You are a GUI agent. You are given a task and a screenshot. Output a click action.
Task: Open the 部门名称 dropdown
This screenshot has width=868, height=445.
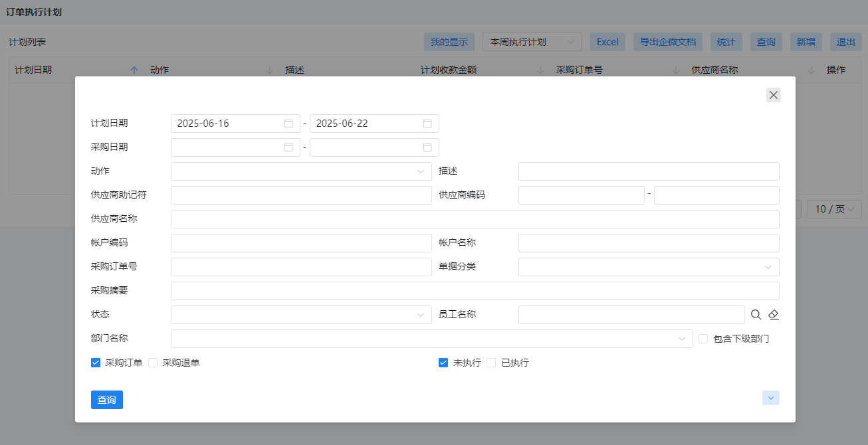[432, 339]
